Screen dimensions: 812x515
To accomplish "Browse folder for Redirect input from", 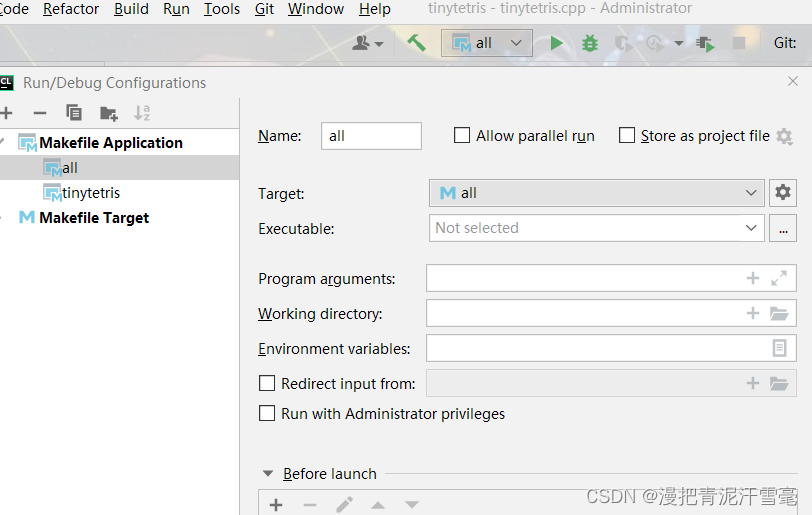I will click(x=779, y=383).
